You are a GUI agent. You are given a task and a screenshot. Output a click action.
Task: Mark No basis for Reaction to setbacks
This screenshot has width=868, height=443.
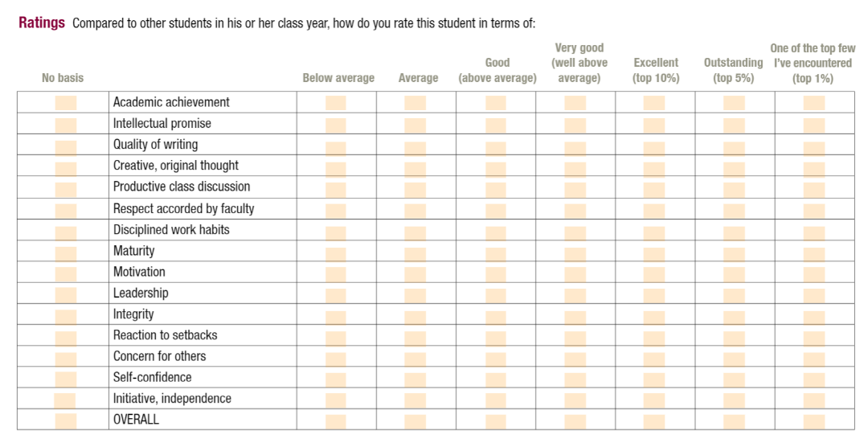pos(66,336)
